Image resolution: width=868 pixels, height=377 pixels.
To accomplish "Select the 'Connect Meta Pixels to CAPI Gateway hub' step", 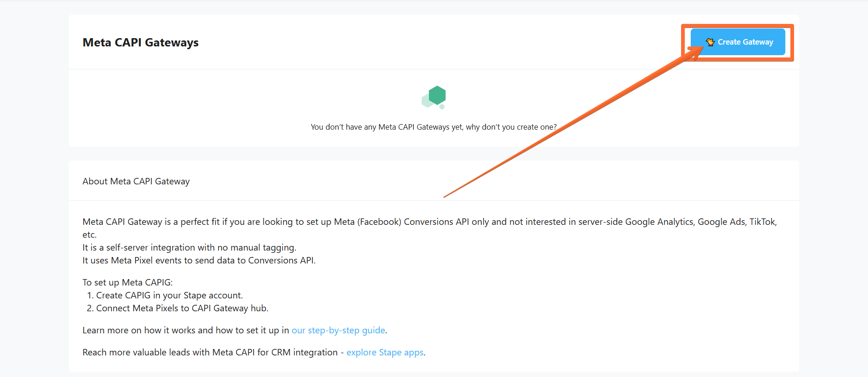I will (182, 308).
